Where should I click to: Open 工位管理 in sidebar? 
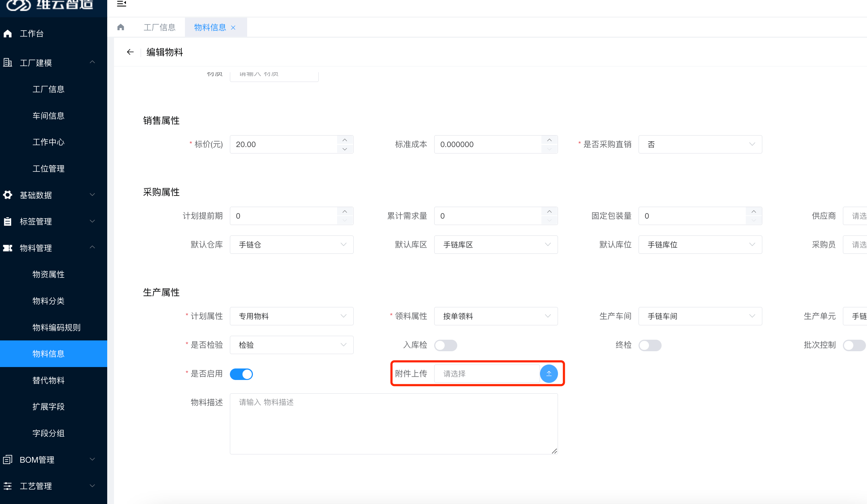point(48,169)
